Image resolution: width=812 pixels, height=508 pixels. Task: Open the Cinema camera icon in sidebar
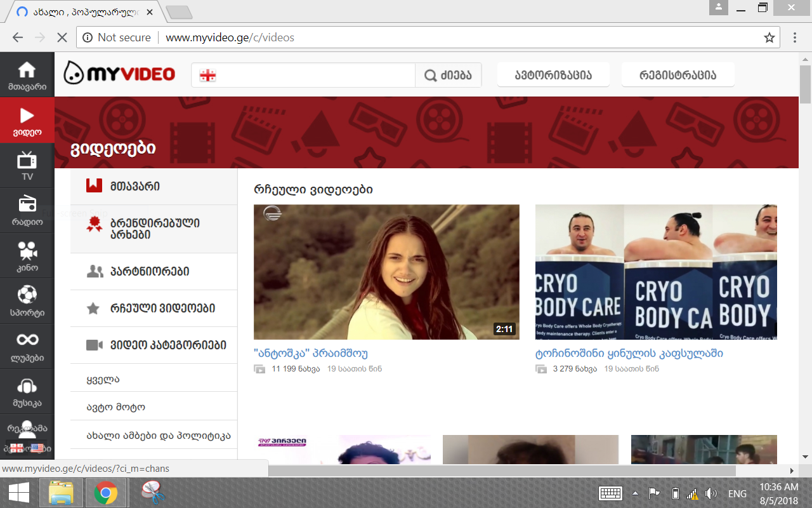tap(27, 250)
